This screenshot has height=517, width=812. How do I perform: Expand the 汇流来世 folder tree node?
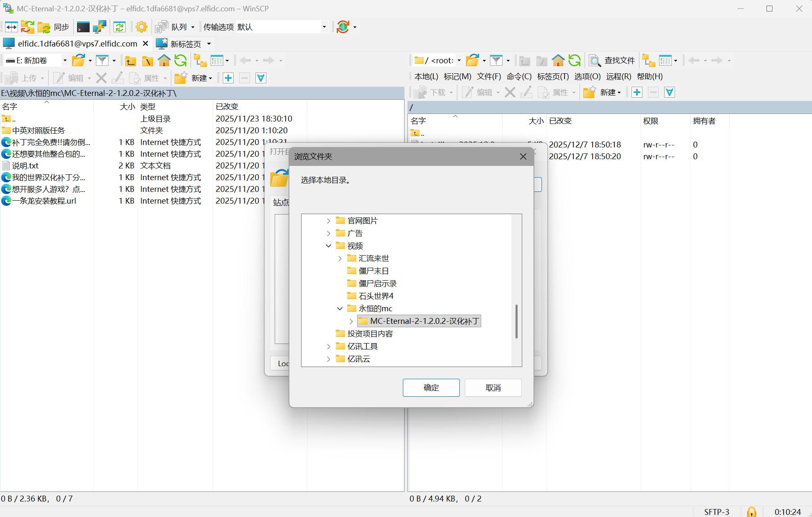[x=340, y=258]
